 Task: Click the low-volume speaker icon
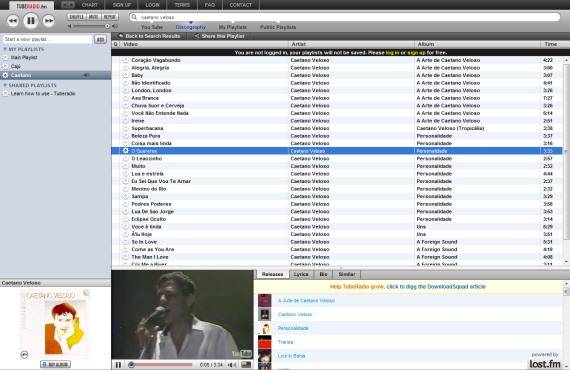69,26
